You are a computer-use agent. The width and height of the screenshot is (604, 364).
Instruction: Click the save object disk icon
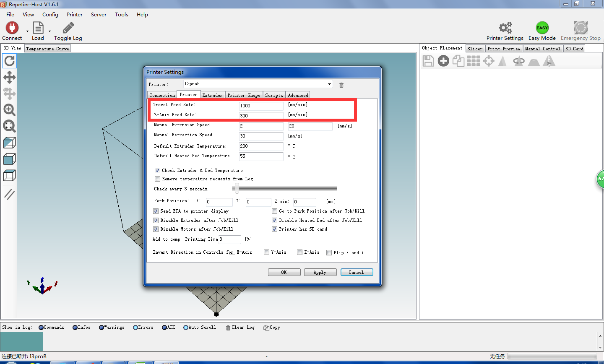click(x=428, y=61)
